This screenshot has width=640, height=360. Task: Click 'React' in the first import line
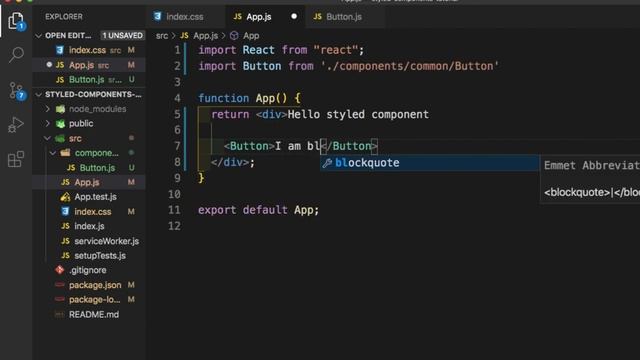coord(258,50)
